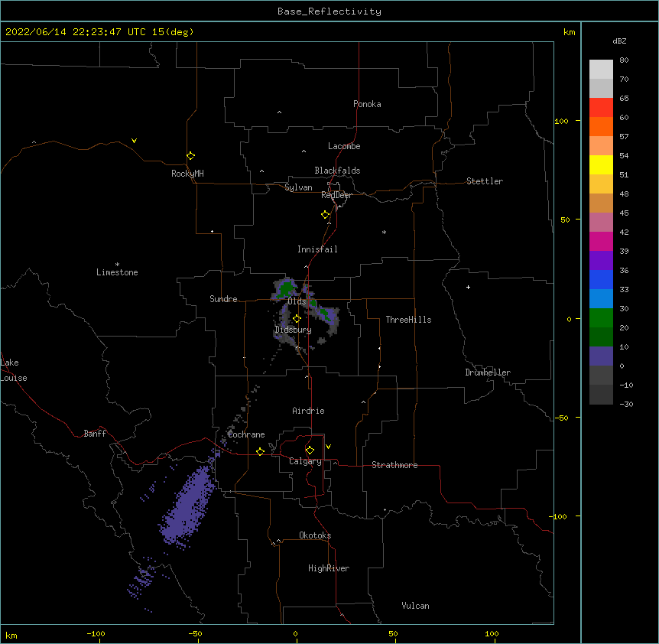Click the Ponoka city label
The height and width of the screenshot is (644, 659).
[x=367, y=104]
